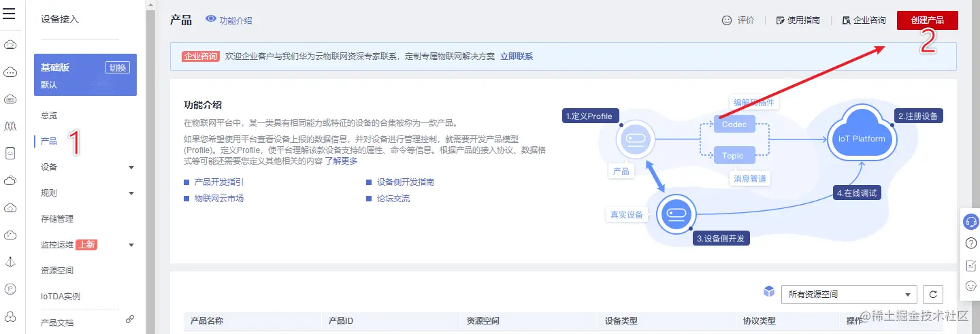
Task: Click the 3.设备侧开发 label in diagram
Action: 721,239
